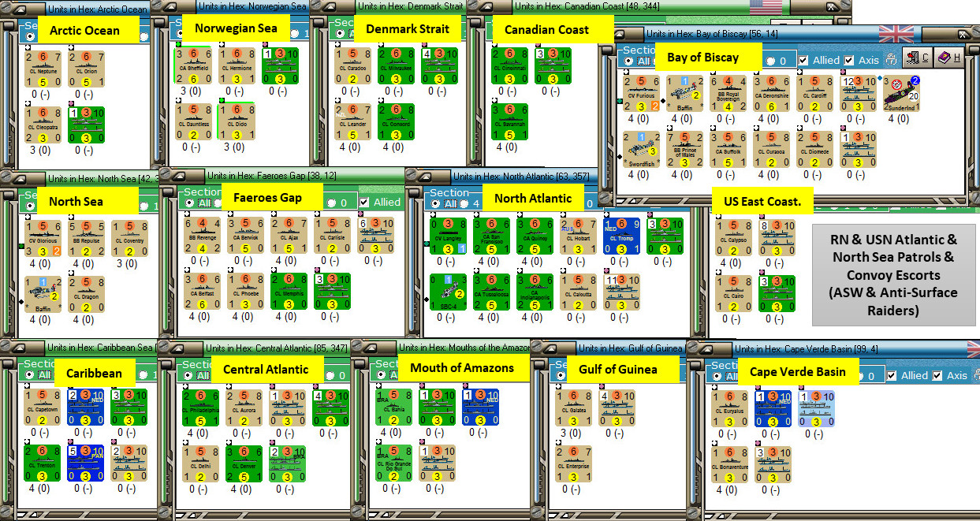Toggle Allied checkbox in Cape Verde Basin window

click(893, 375)
